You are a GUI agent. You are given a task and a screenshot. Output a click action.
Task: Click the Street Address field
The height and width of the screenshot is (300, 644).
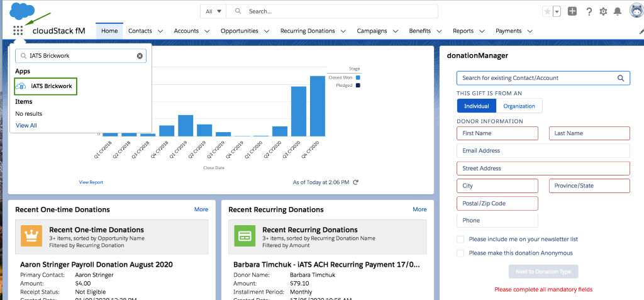coord(543,169)
